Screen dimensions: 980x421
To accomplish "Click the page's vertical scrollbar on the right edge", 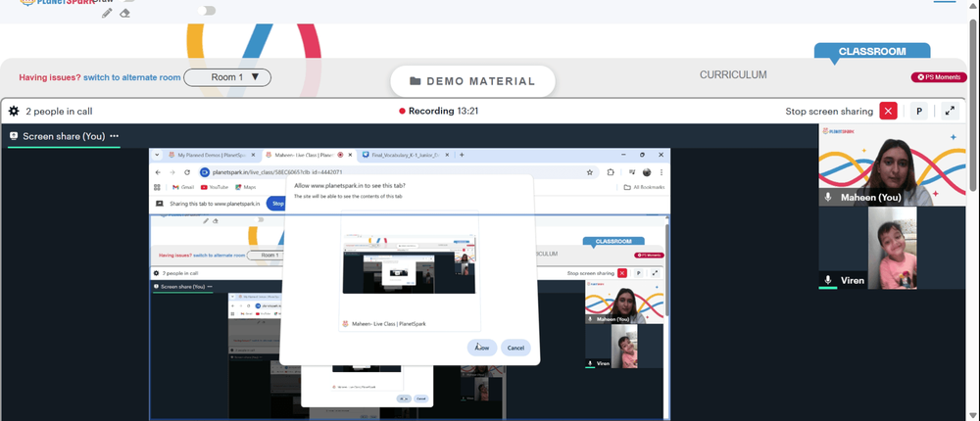I will 973,106.
